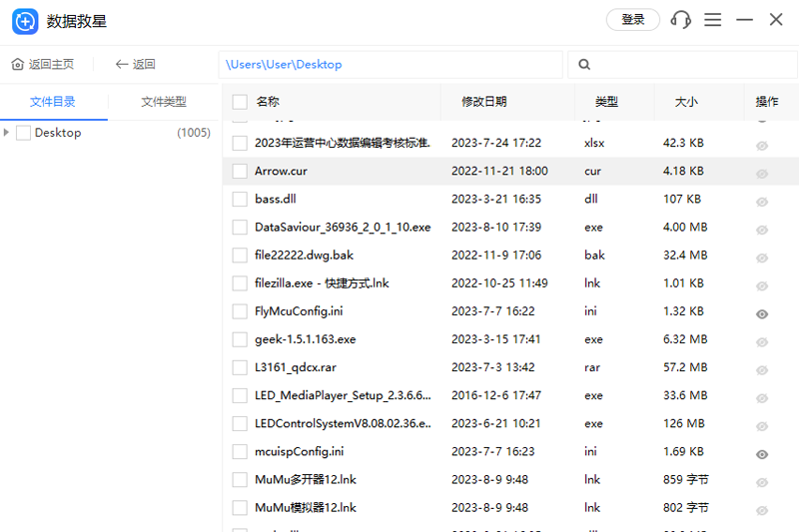799x532 pixels.
Task: Click the search magnifier icon
Action: pyautogui.click(x=585, y=65)
